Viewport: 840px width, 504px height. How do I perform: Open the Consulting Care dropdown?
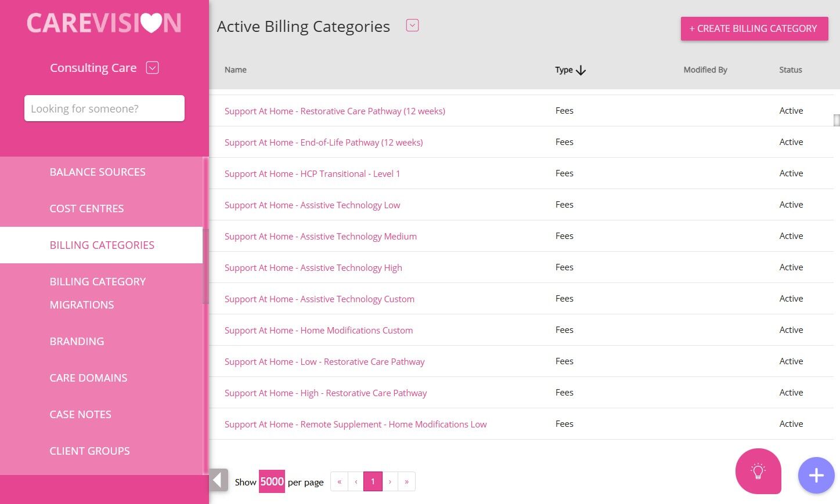(152, 68)
